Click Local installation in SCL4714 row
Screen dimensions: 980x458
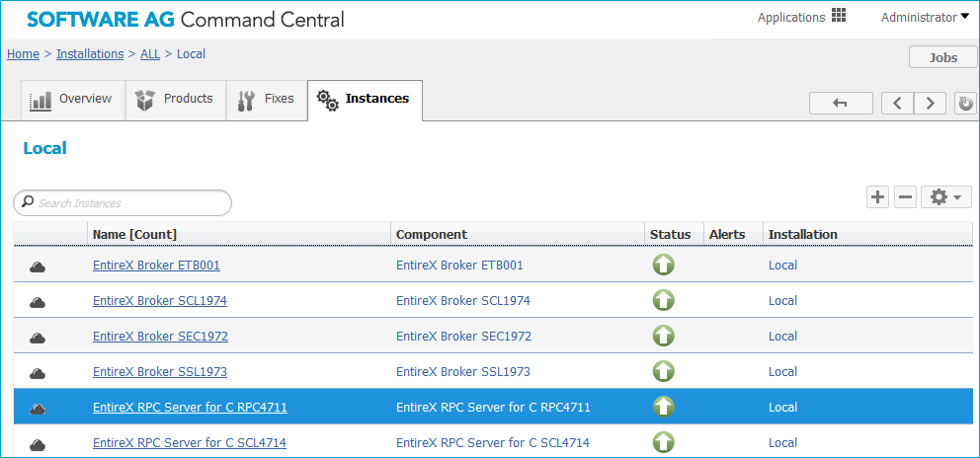(782, 443)
